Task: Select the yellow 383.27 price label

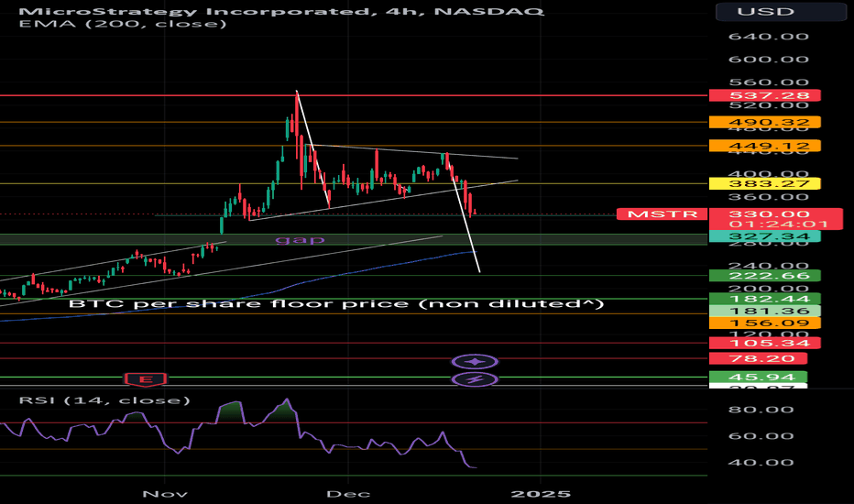Action: click(765, 183)
